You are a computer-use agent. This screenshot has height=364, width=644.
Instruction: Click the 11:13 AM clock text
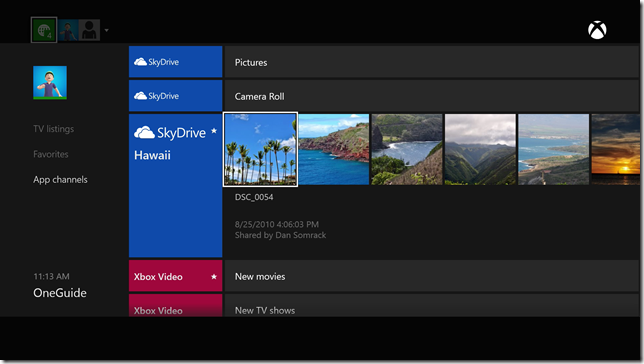point(51,276)
